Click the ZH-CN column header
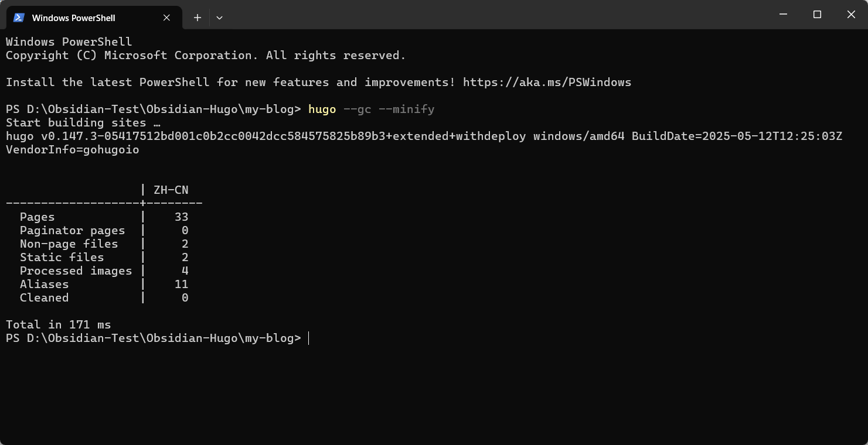Image resolution: width=868 pixels, height=445 pixels. tap(171, 190)
